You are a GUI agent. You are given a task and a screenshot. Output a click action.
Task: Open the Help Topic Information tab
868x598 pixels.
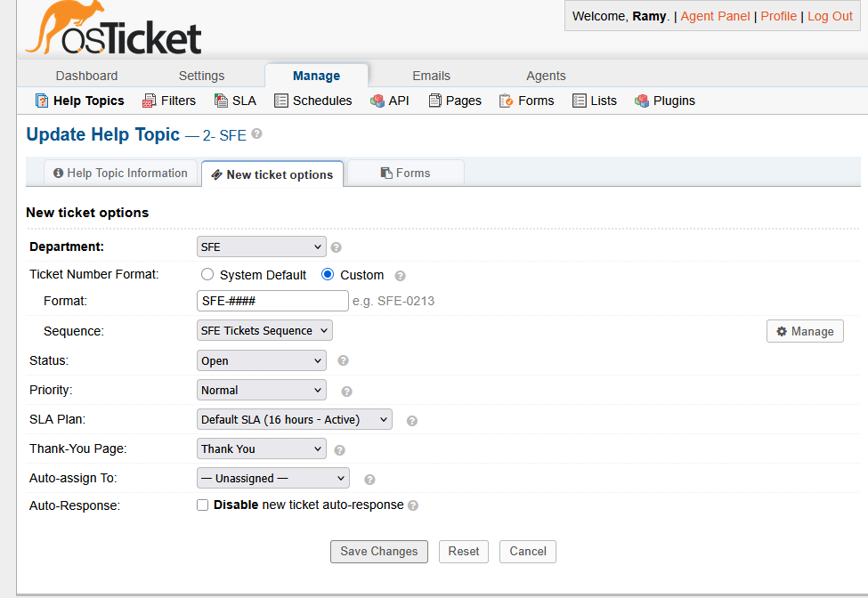pyautogui.click(x=120, y=174)
